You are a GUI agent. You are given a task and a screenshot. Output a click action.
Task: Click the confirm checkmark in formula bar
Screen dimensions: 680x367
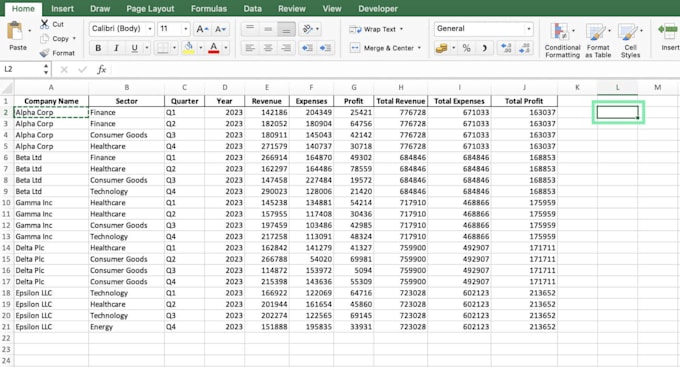point(82,69)
